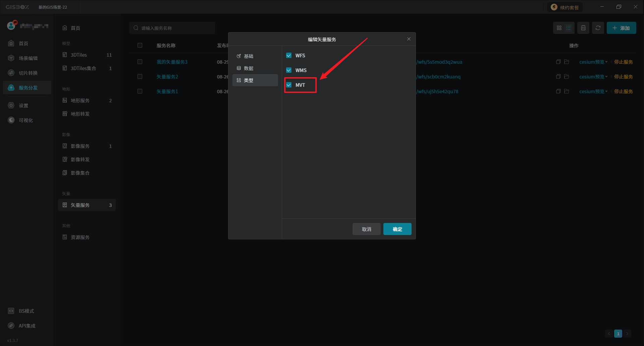Open cesium预览 dropdown for 矢量服务2
The image size is (644, 346).
pos(593,77)
